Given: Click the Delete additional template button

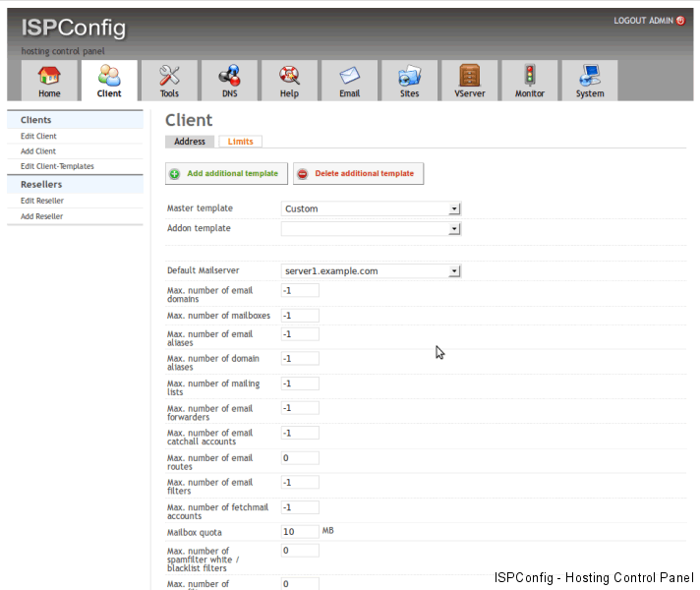Looking at the screenshot, I should (358, 174).
